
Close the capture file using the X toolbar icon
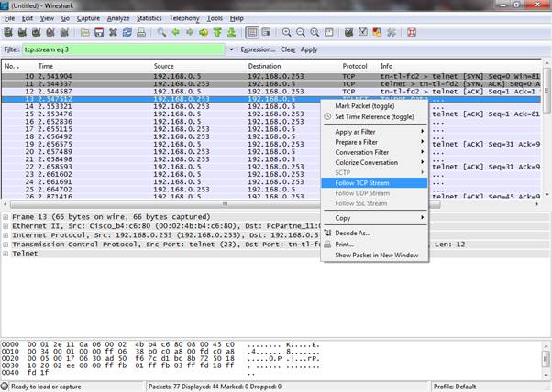click(114, 33)
